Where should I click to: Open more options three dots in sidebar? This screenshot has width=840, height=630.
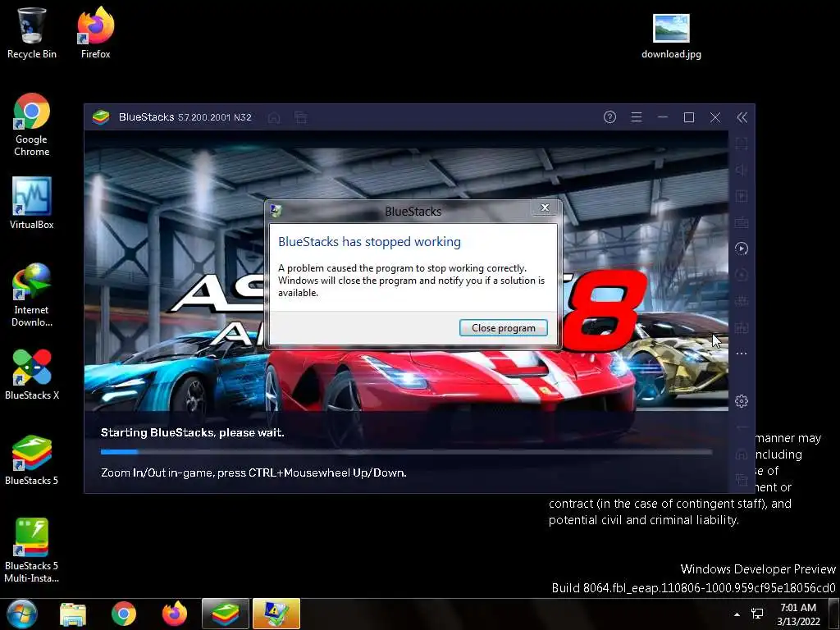pos(742,354)
